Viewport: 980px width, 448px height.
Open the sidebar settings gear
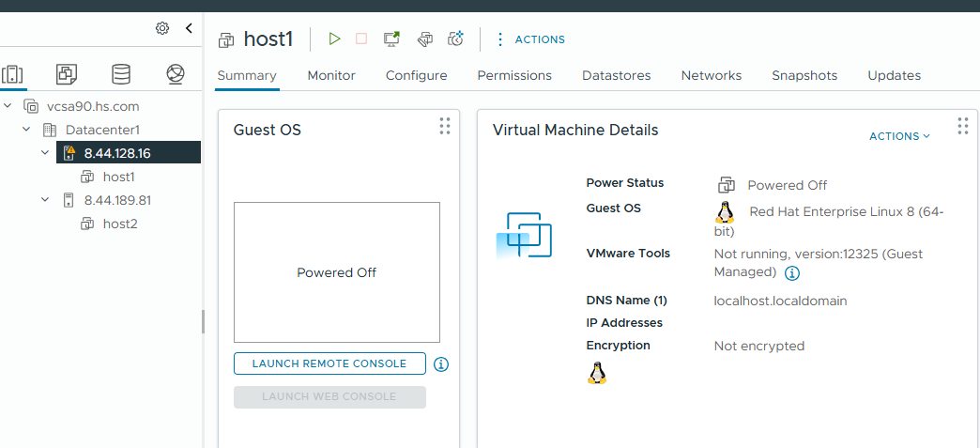pyautogui.click(x=162, y=28)
